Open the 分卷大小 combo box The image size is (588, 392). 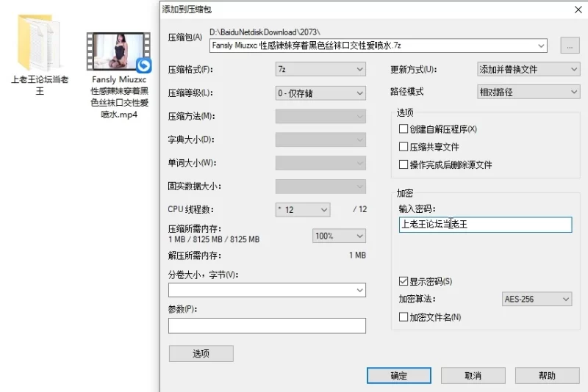pos(267,290)
